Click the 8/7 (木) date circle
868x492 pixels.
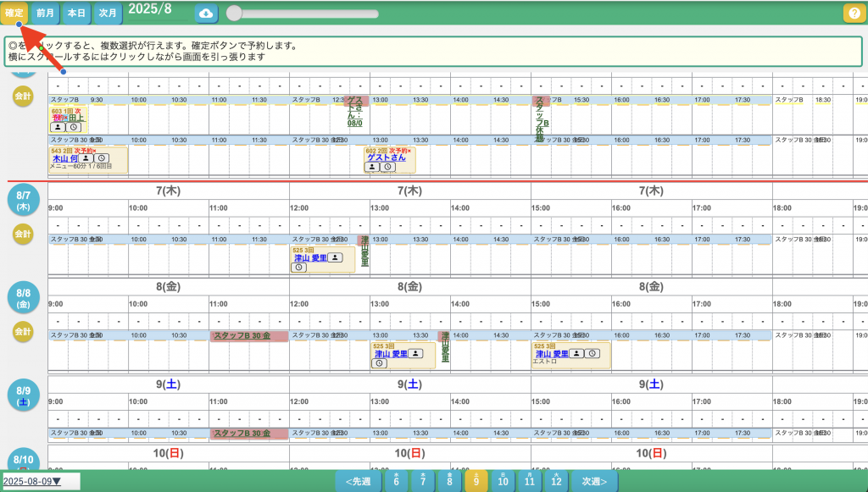point(23,200)
